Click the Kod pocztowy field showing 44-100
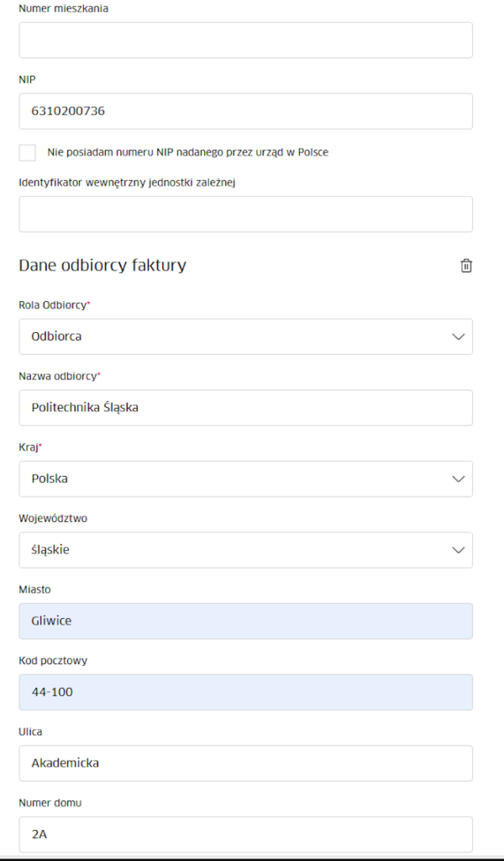504x861 pixels. pyautogui.click(x=245, y=692)
